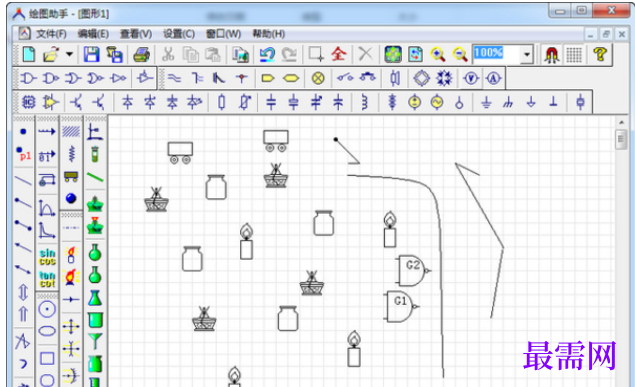Viewport: 635px width, 387px height.
Task: Select the sin cos graph tool
Action: [47, 257]
